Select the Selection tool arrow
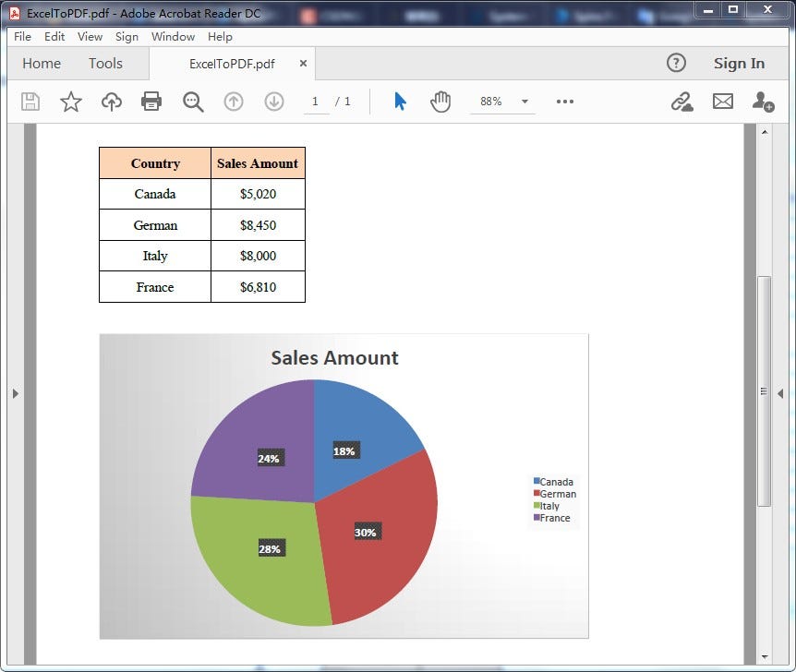The height and width of the screenshot is (672, 796). pyautogui.click(x=399, y=102)
